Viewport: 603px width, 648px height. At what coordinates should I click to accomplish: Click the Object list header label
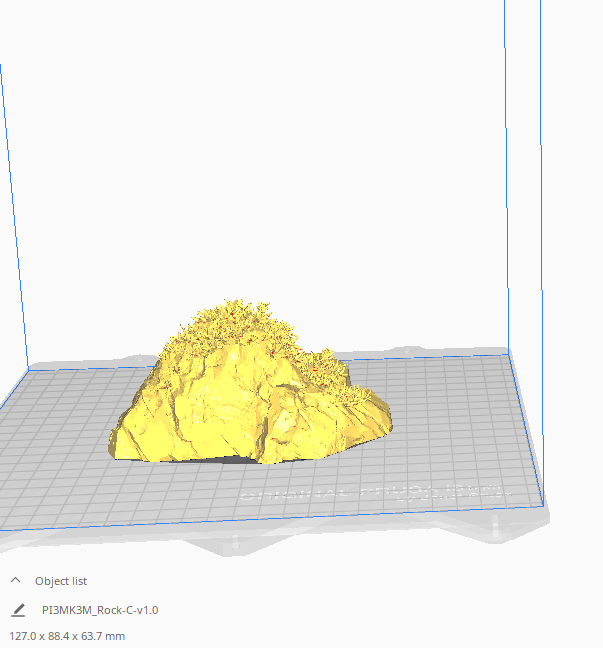(x=61, y=581)
